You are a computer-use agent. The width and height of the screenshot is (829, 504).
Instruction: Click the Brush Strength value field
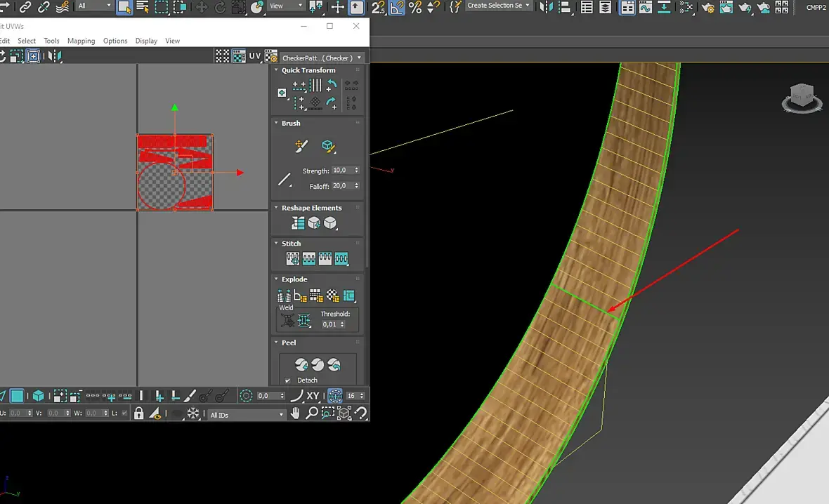[x=342, y=170]
